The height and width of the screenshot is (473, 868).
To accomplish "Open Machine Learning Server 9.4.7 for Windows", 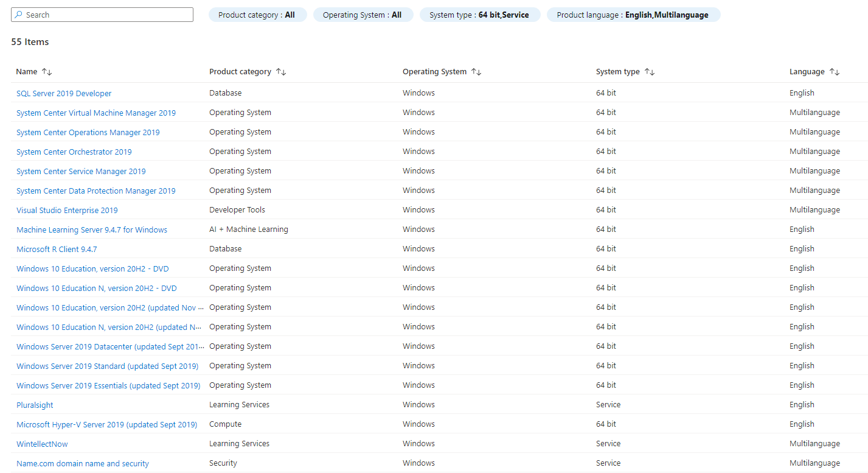I will click(92, 229).
